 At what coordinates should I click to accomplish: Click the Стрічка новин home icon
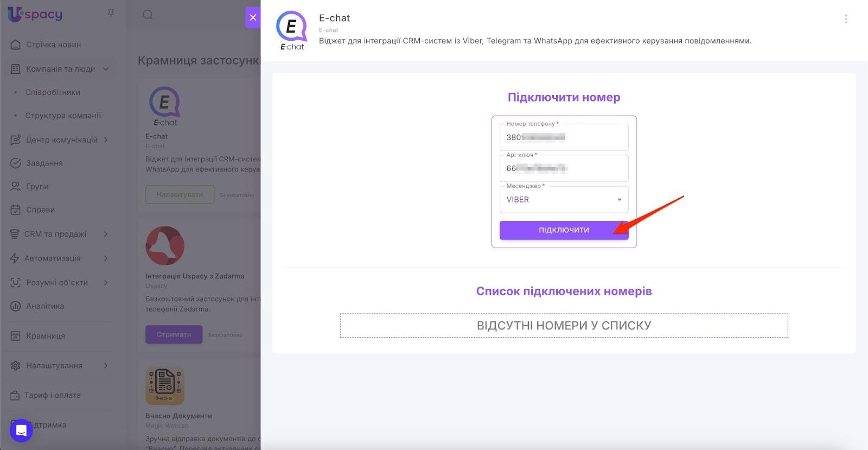pos(16,45)
